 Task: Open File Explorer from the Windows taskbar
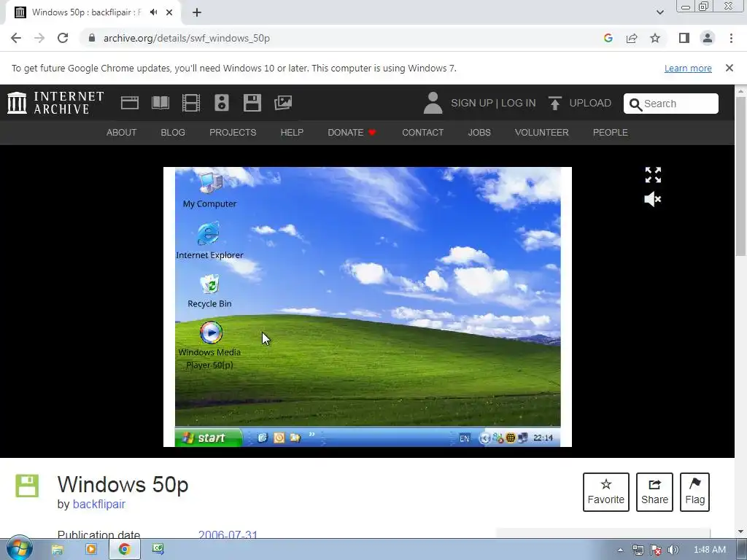click(x=58, y=550)
